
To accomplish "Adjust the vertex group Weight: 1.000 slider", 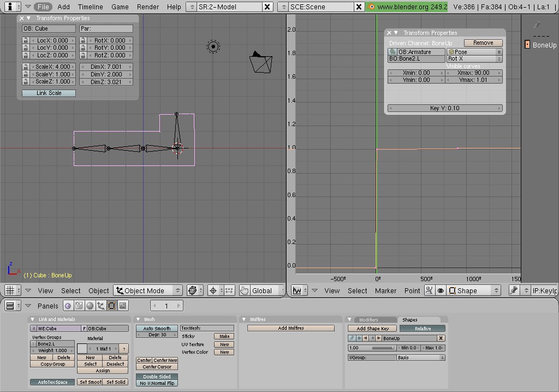I will coord(52,351).
